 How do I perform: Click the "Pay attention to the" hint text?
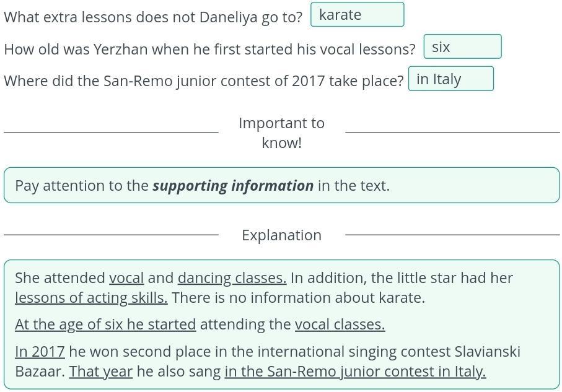(x=82, y=186)
